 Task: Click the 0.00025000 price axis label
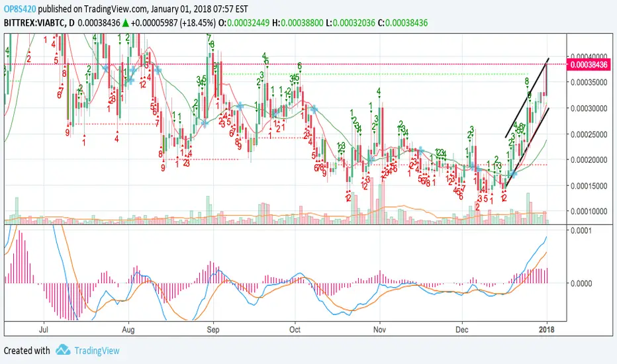[x=589, y=134]
